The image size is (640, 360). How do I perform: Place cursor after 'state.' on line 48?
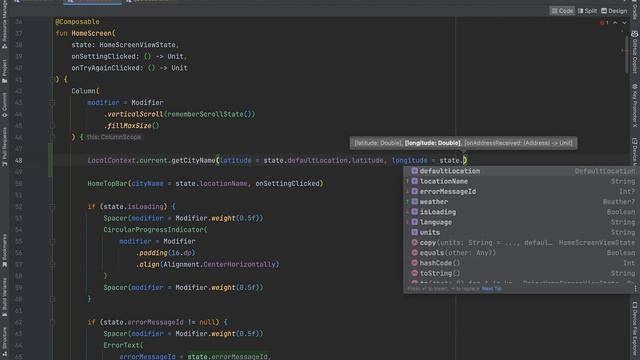463,160
